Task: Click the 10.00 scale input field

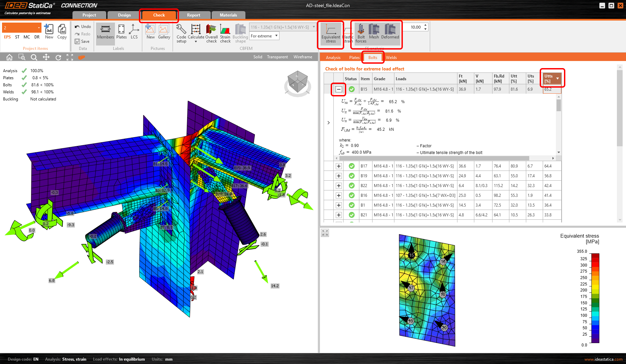Action: pos(415,27)
